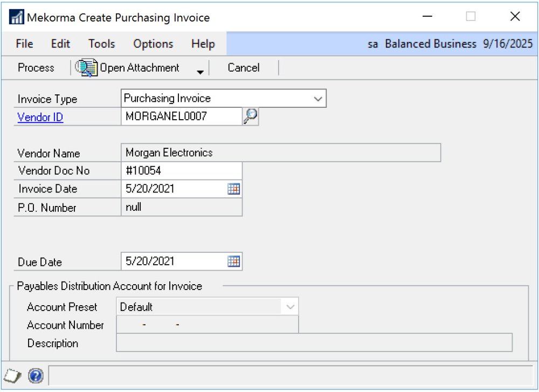The height and width of the screenshot is (392, 539).
Task: Open the Vendor ID lookup magnifier
Action: click(x=251, y=116)
